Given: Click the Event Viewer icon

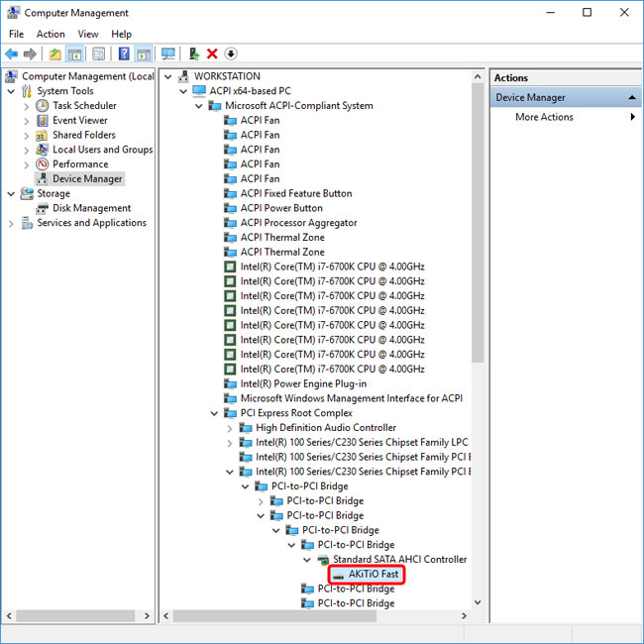Looking at the screenshot, I should click(42, 120).
